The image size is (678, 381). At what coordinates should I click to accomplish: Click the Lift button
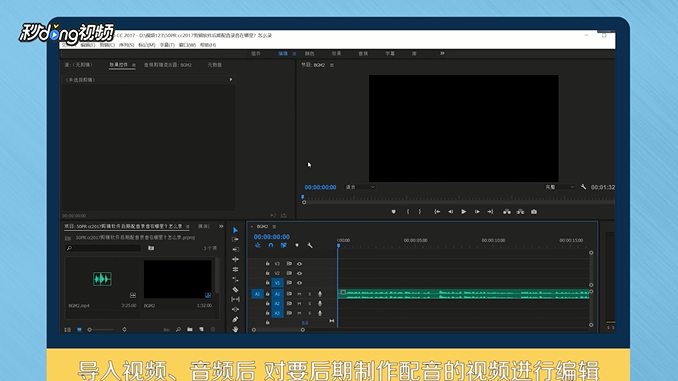pos(507,211)
